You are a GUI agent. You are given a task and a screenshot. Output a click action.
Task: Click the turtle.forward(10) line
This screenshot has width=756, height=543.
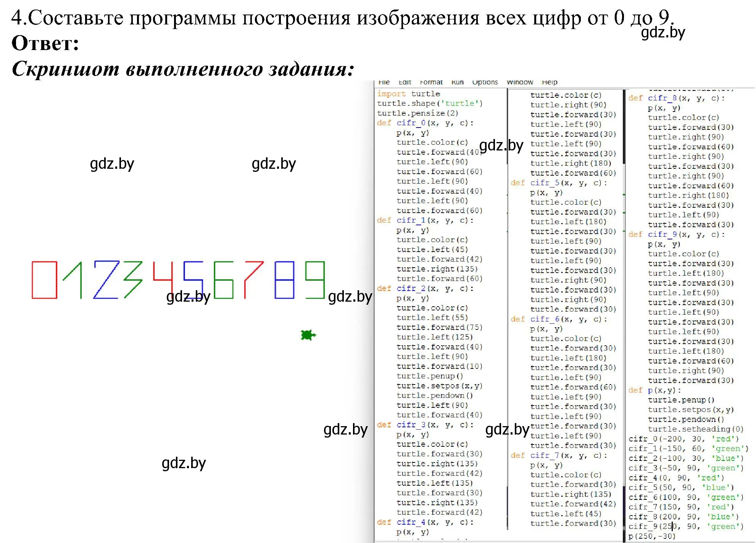pyautogui.click(x=440, y=366)
